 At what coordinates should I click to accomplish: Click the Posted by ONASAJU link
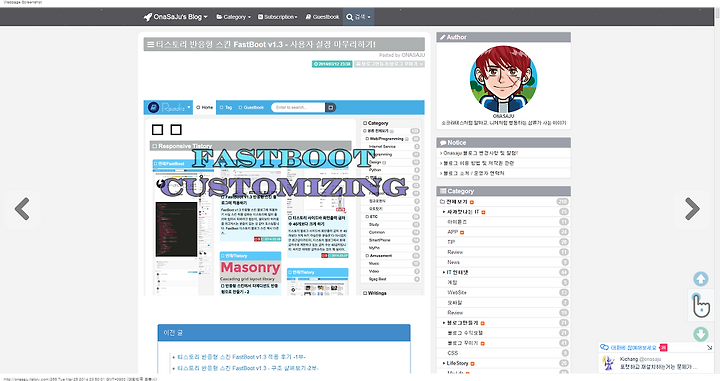[402, 55]
